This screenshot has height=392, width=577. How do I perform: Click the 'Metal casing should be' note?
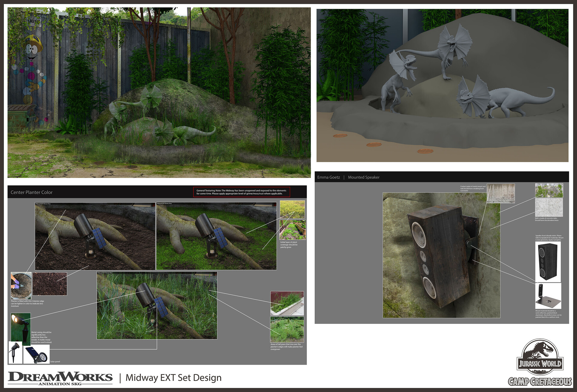pyautogui.click(x=41, y=337)
